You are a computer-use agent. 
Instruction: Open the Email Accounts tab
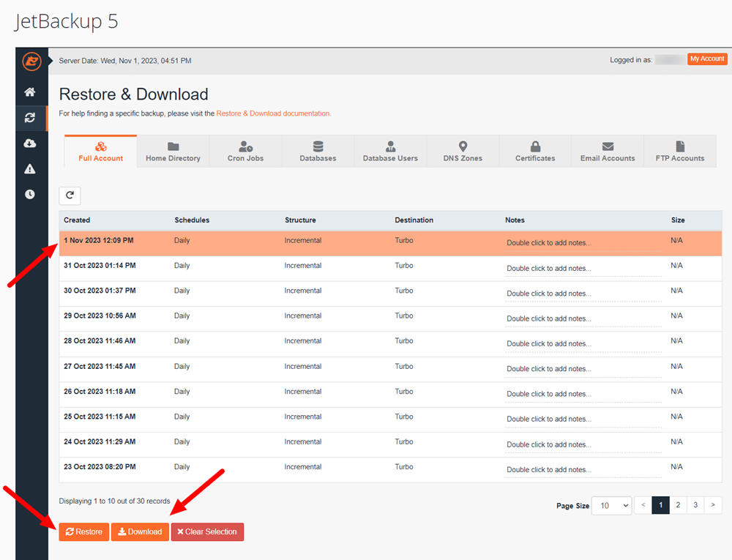click(608, 152)
